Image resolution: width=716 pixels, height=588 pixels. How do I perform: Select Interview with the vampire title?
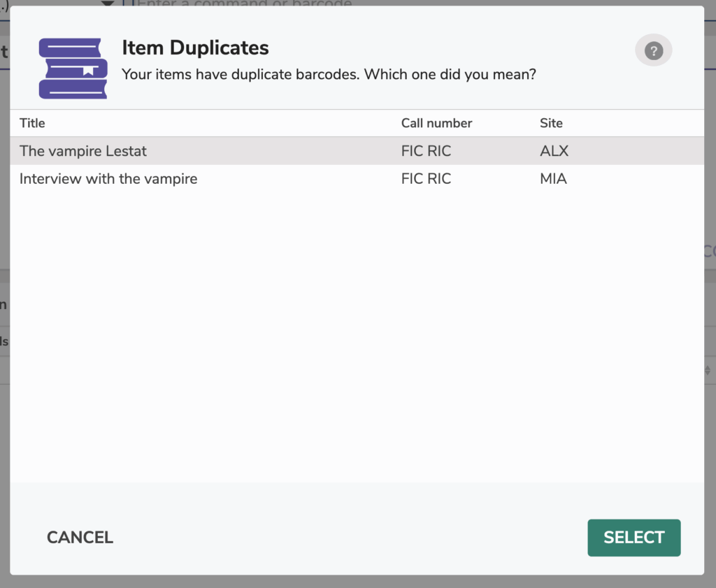pyautogui.click(x=108, y=179)
